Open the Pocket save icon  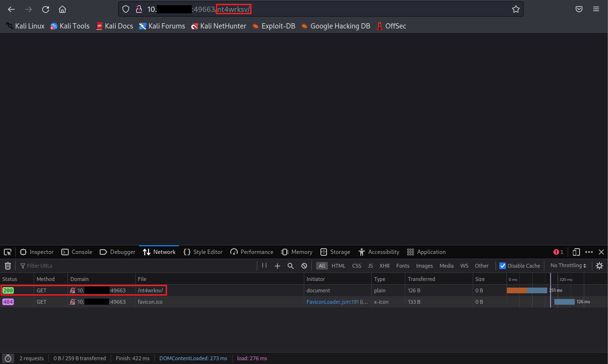[x=579, y=9]
